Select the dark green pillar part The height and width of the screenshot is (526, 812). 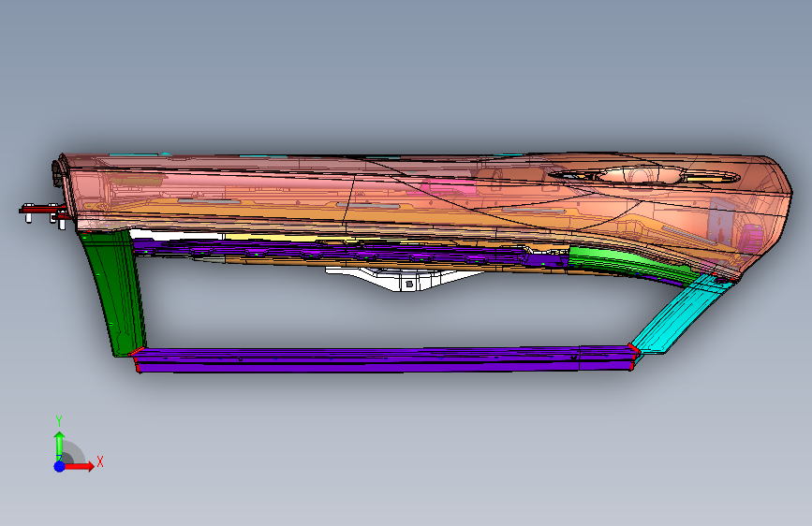(115, 293)
